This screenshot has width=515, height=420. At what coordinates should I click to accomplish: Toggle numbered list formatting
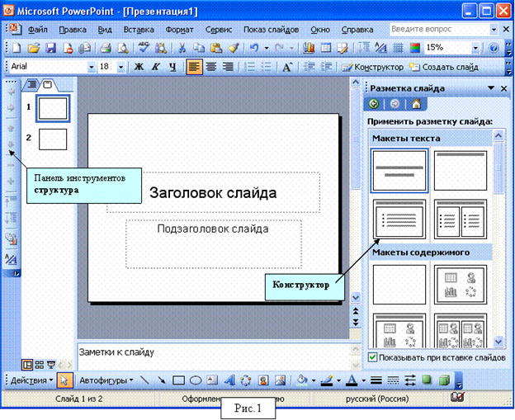coord(249,67)
